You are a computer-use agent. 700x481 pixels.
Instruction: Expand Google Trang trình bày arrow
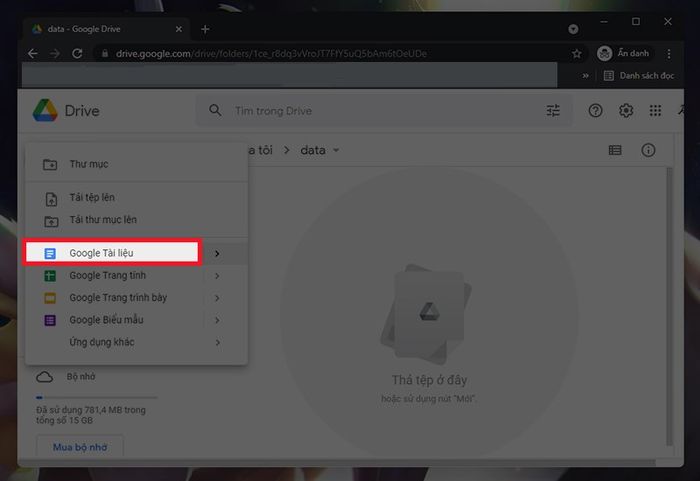click(x=217, y=298)
